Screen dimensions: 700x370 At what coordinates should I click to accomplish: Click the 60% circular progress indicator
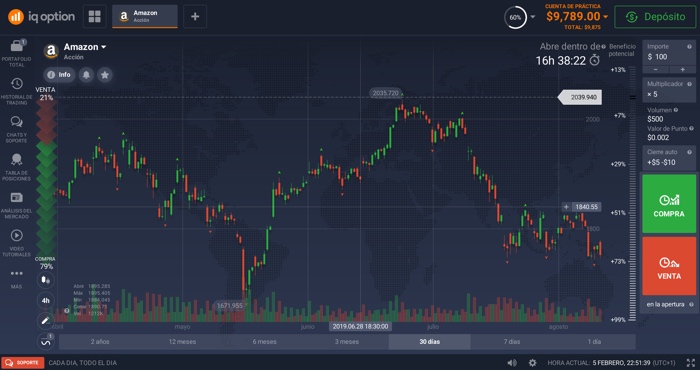[515, 17]
